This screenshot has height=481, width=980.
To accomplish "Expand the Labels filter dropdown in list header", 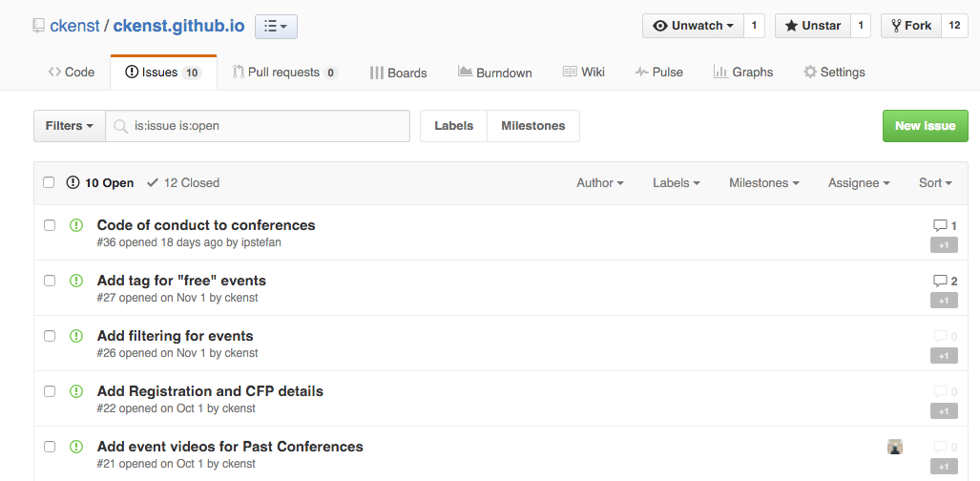I will point(677,182).
